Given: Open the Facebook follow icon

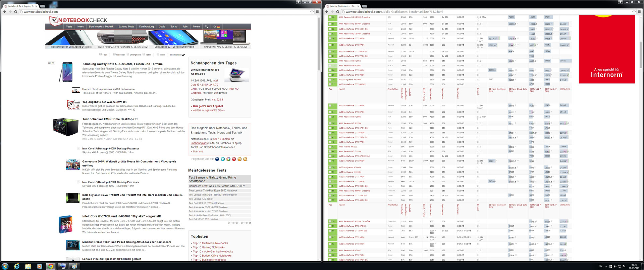Looking at the screenshot, I should (x=217, y=159).
